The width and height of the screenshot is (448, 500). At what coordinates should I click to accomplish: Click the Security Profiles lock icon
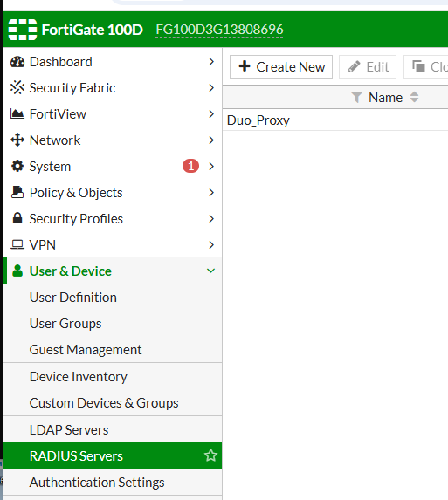click(x=17, y=218)
